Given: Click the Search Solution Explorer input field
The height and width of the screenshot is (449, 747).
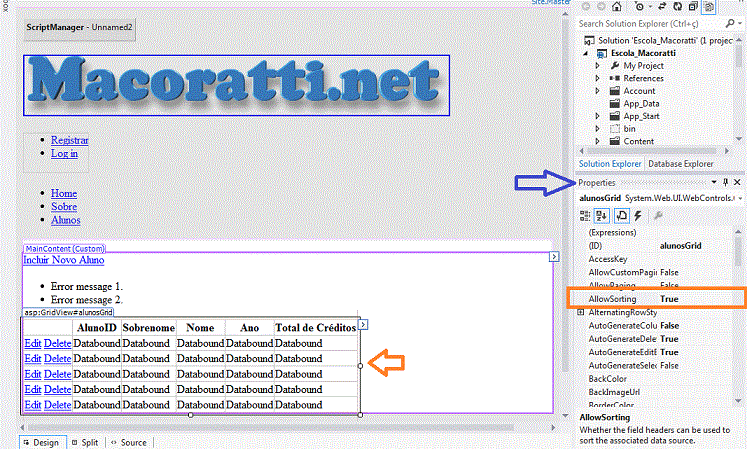Looking at the screenshot, I should (x=650, y=23).
